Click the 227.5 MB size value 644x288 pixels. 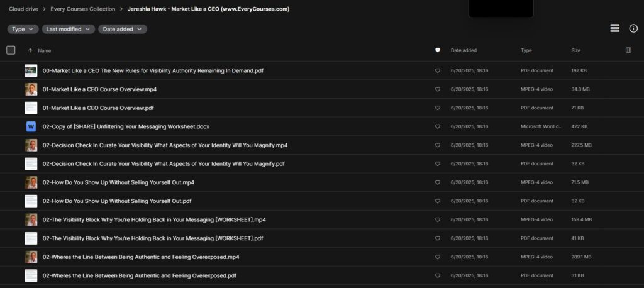(x=582, y=145)
